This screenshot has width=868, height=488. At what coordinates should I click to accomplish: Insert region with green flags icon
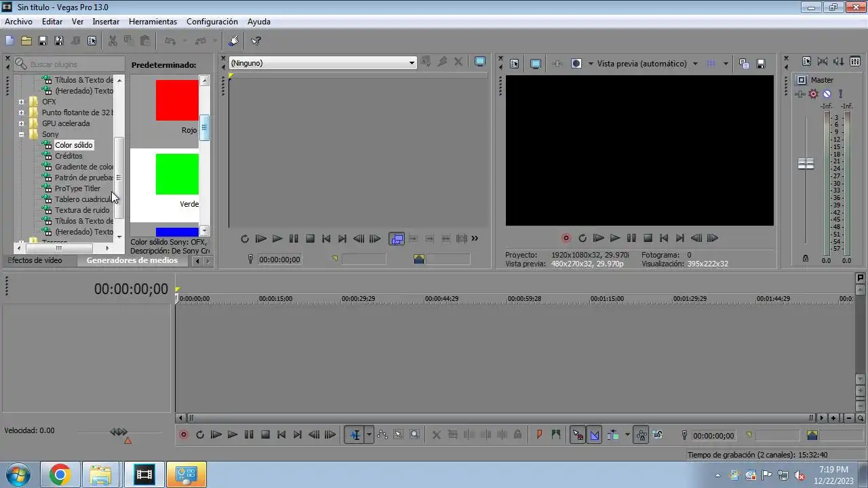pos(556,435)
